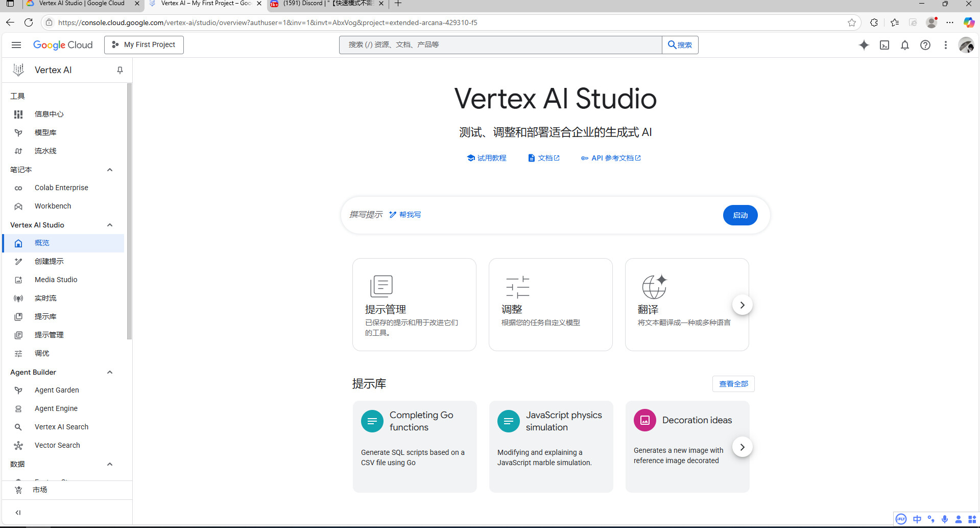Image resolution: width=980 pixels, height=528 pixels.
Task: Click the resource search input field
Action: point(500,45)
